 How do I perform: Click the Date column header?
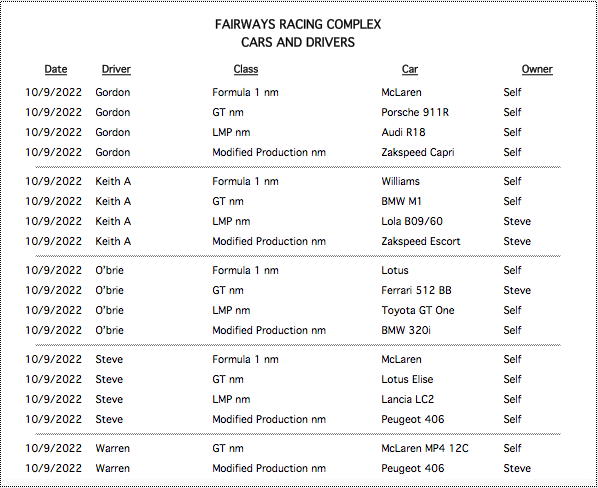(56, 69)
